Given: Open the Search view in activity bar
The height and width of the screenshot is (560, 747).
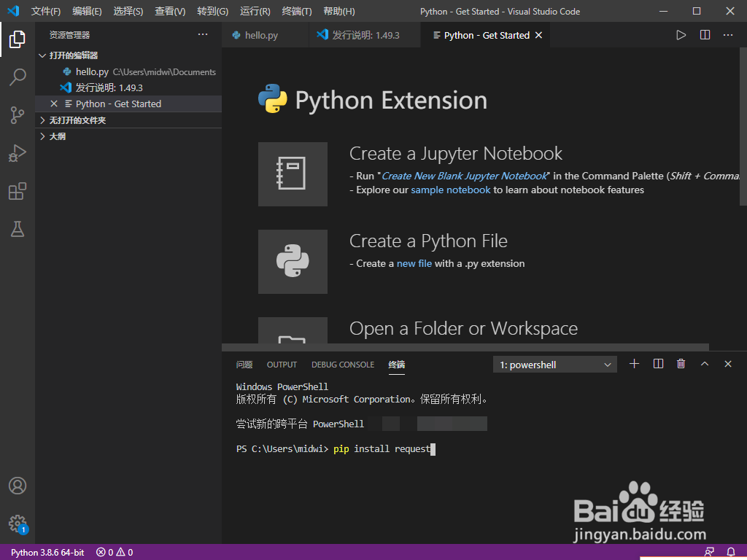Looking at the screenshot, I should pos(18,77).
